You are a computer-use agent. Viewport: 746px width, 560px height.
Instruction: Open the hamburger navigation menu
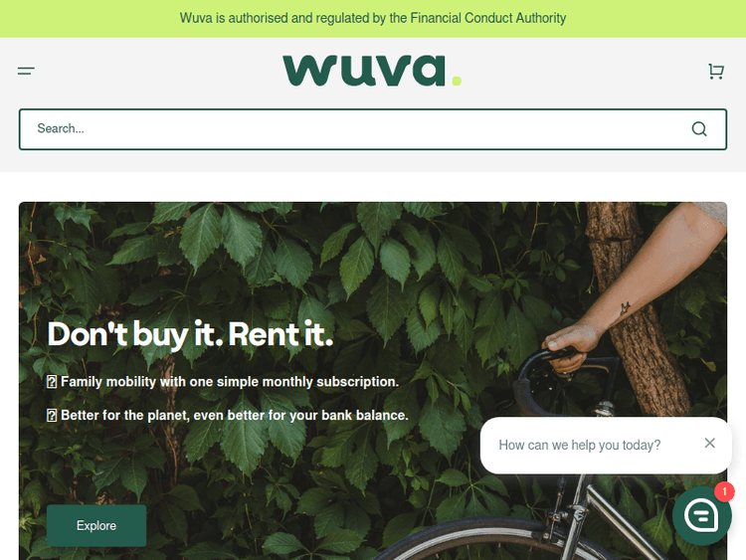tap(26, 71)
